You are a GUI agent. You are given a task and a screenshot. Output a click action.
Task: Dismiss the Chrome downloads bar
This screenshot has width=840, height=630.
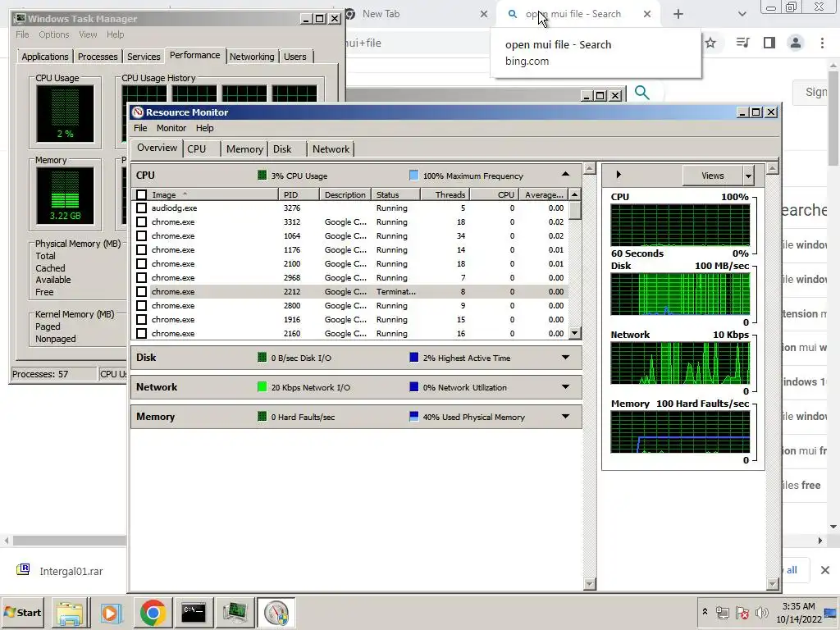click(825, 570)
